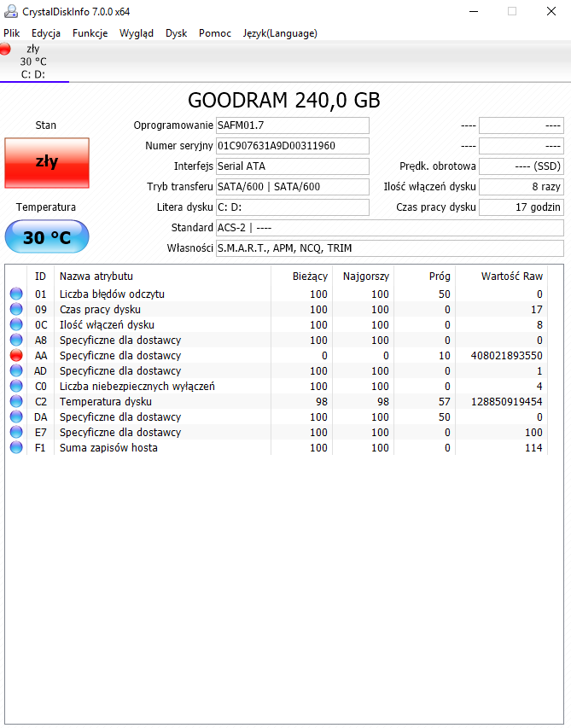This screenshot has height=728, width=571.
Task: Click blue status orb for attribute C0
Action: pos(16,386)
